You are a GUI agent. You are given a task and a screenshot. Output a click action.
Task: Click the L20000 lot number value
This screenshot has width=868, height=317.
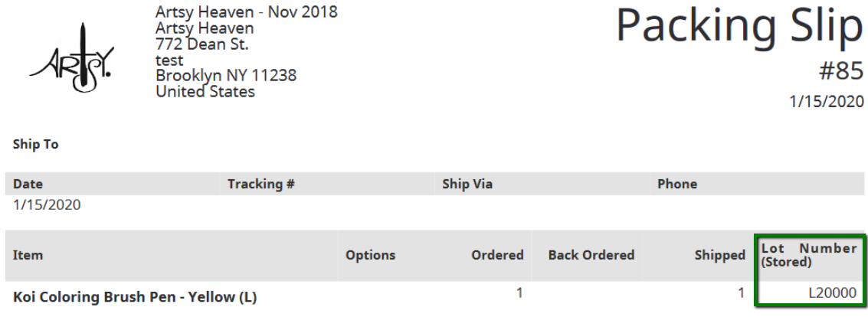pyautogui.click(x=833, y=293)
